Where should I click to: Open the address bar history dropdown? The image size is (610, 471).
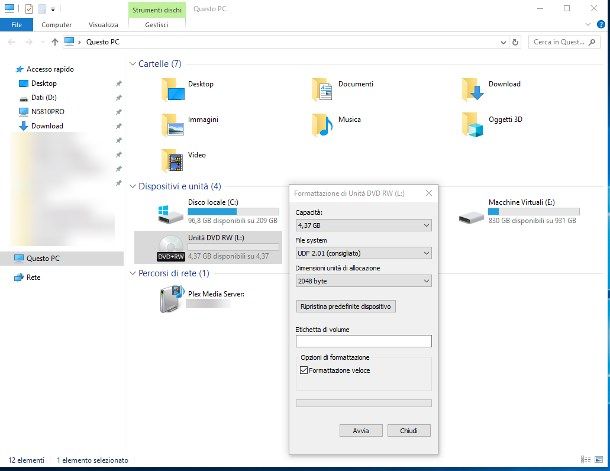point(503,42)
